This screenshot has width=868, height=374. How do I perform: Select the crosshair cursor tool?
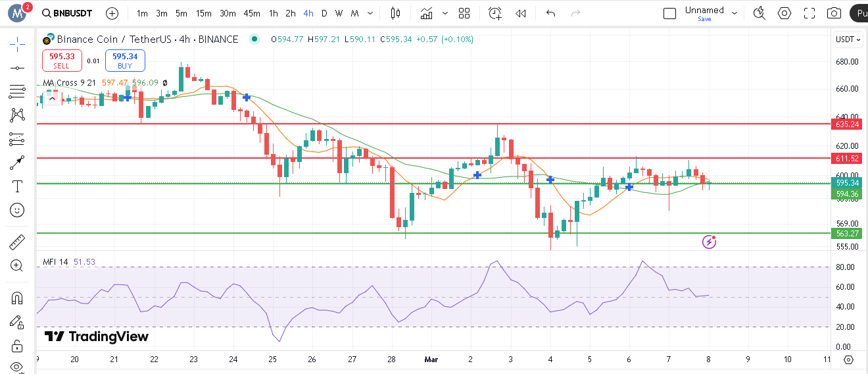point(17,44)
